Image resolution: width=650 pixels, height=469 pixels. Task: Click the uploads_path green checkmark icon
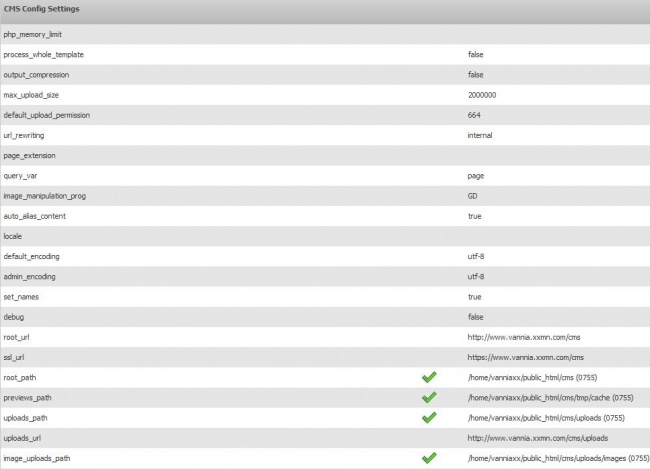[x=429, y=417]
